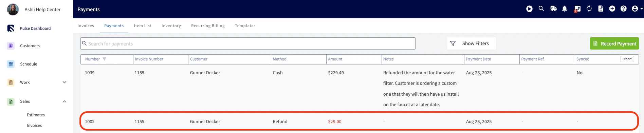Sort by Method column header

point(279,59)
